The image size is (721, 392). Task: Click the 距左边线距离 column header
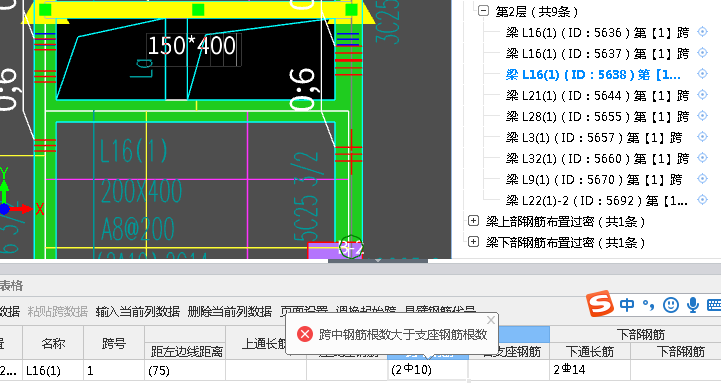tap(186, 352)
